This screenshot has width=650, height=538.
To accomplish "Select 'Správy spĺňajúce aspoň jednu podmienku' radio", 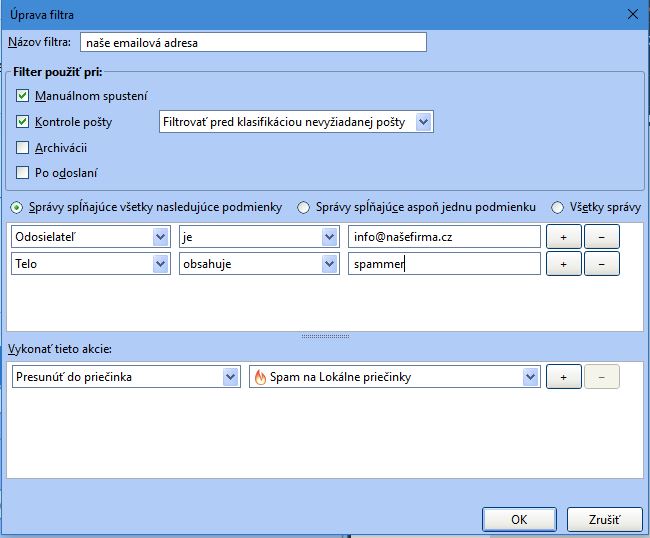I will [x=304, y=207].
